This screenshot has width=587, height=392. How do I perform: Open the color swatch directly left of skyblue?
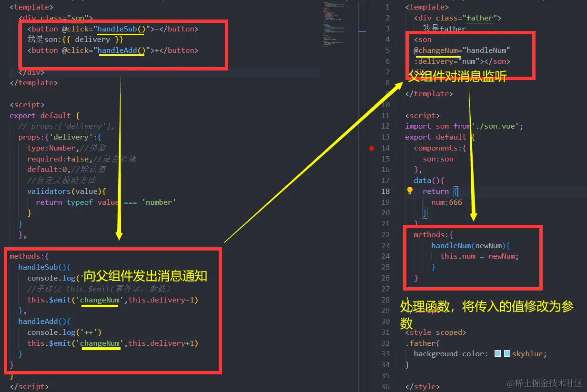(507, 354)
